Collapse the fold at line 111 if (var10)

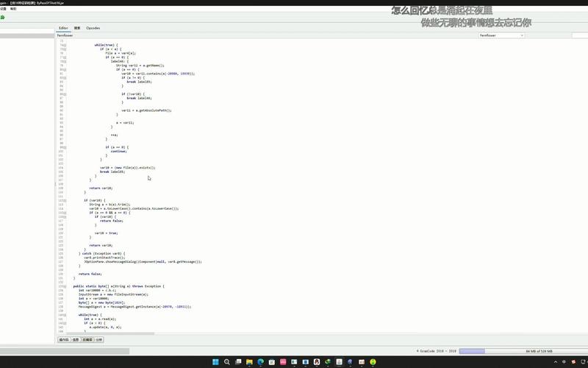(x=65, y=200)
